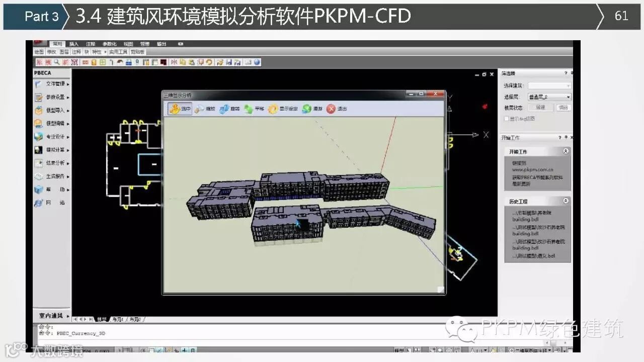The width and height of the screenshot is (644, 362).
Task: Open 模型导入 model import in sidebar
Action: (x=51, y=110)
